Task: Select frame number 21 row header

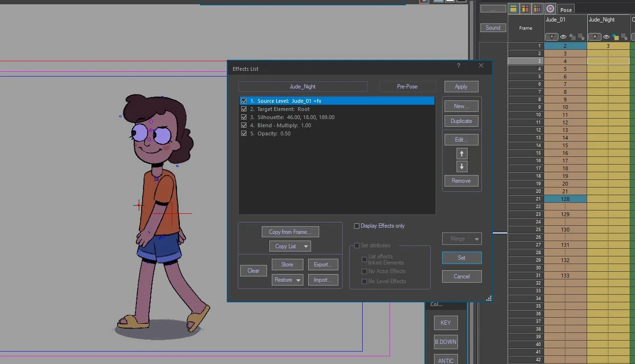Action: pyautogui.click(x=525, y=199)
